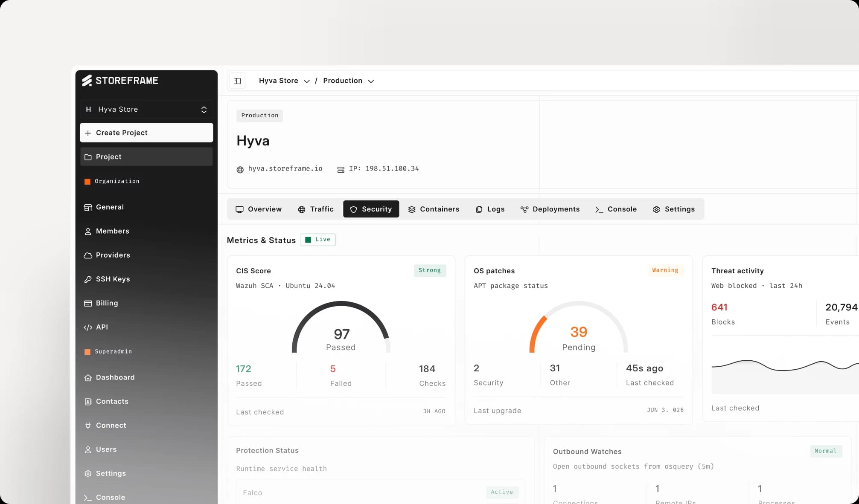Select the Security tab
This screenshot has width=859, height=504.
pos(371,209)
